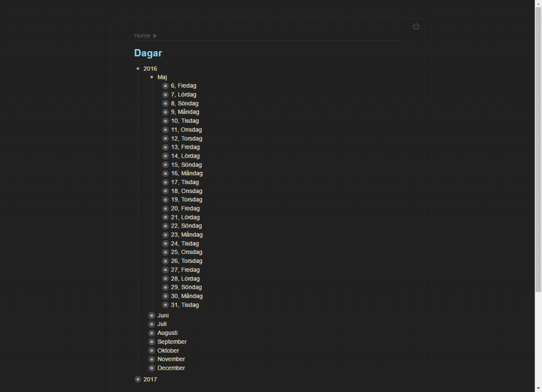Click the bullet beside 17, Tisdag
This screenshot has width=542, height=392.
point(166,183)
